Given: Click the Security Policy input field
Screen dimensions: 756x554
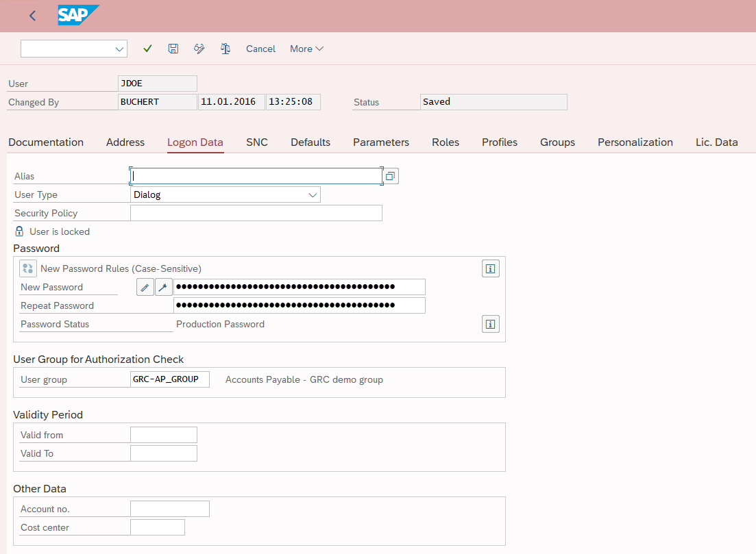Looking at the screenshot, I should tap(256, 213).
